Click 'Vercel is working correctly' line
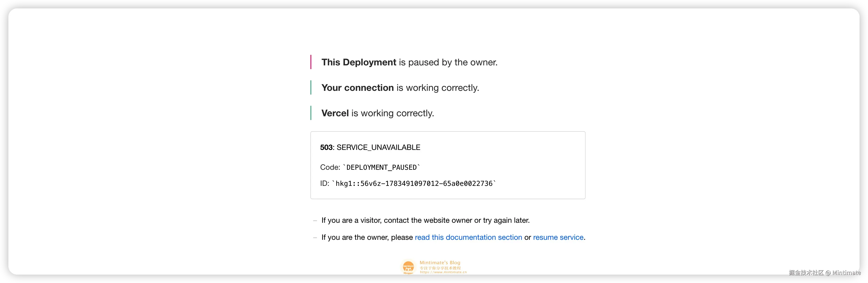868x283 pixels. (x=378, y=113)
